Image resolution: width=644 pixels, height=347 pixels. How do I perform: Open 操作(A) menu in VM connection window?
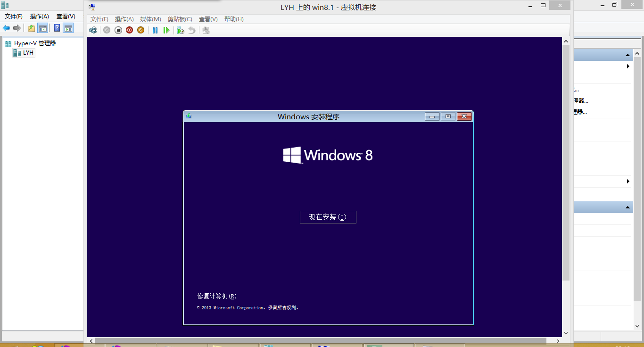pyautogui.click(x=124, y=19)
